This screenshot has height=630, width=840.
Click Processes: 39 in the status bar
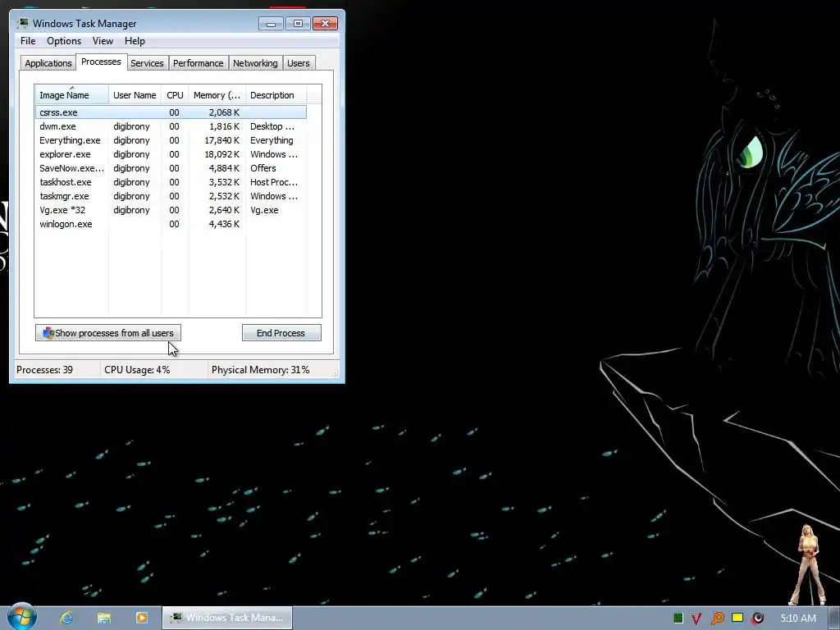(44, 370)
